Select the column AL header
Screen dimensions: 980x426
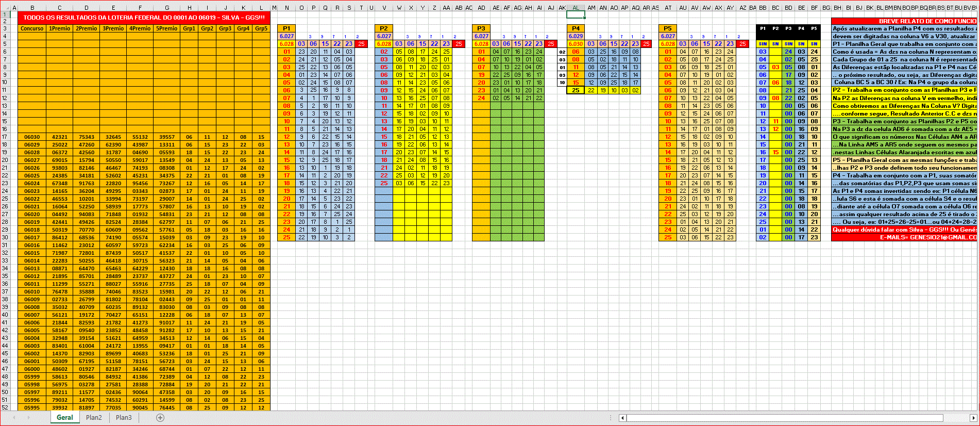576,8
